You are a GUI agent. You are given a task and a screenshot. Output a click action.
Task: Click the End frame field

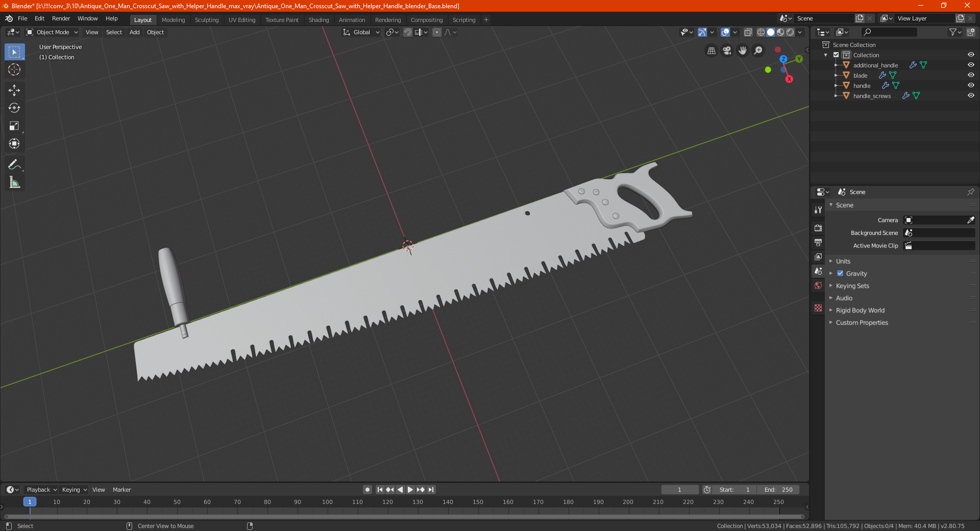778,490
